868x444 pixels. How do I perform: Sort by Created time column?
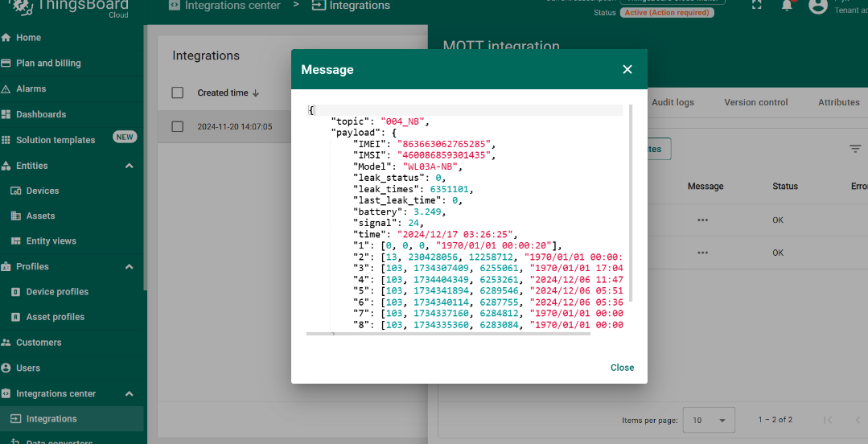pos(223,93)
